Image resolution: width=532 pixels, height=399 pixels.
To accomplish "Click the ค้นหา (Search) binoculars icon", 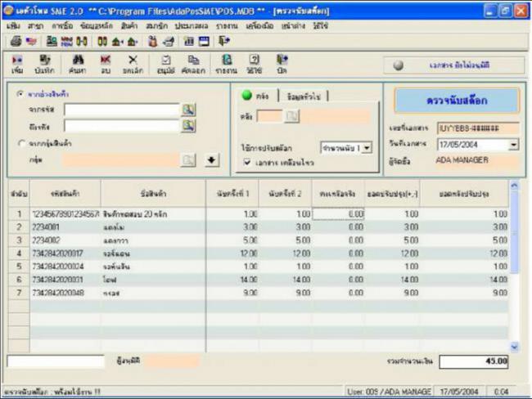I will pos(78,64).
